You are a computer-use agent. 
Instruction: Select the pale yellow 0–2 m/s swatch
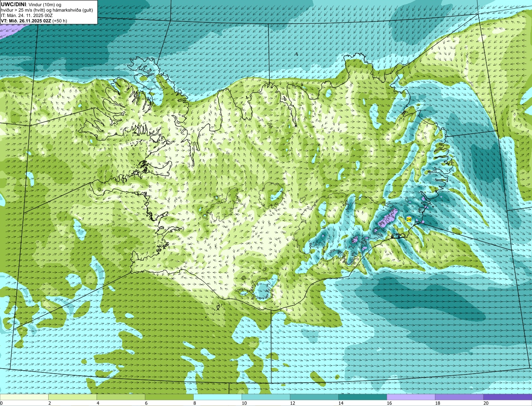pyautogui.click(x=24, y=397)
